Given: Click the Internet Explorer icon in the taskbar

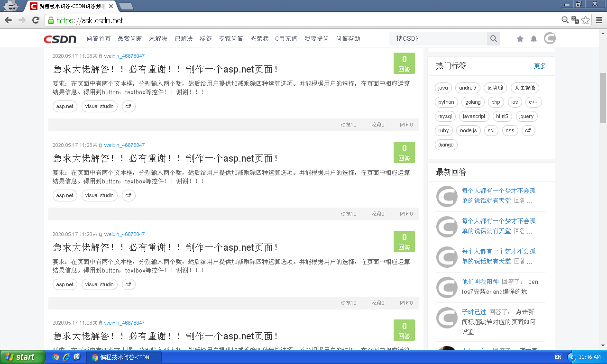Looking at the screenshot, I should click(66, 357).
